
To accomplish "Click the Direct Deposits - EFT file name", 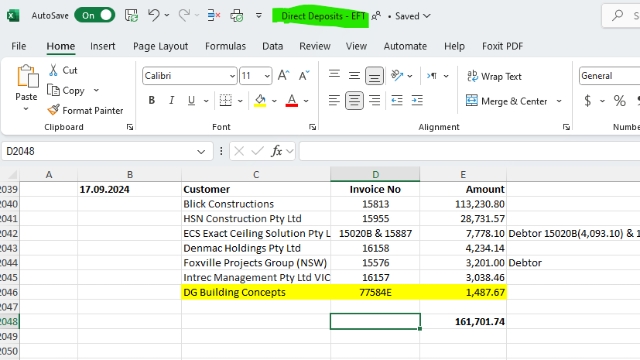I will click(322, 16).
